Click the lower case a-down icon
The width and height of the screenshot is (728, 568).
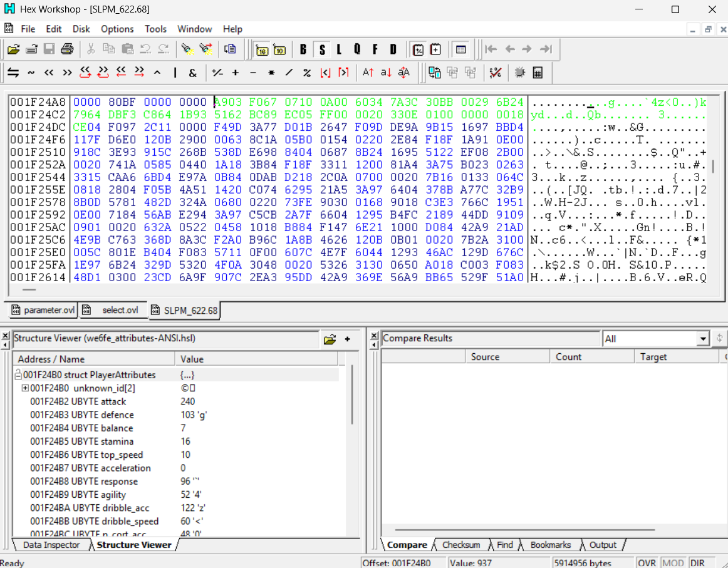(386, 73)
